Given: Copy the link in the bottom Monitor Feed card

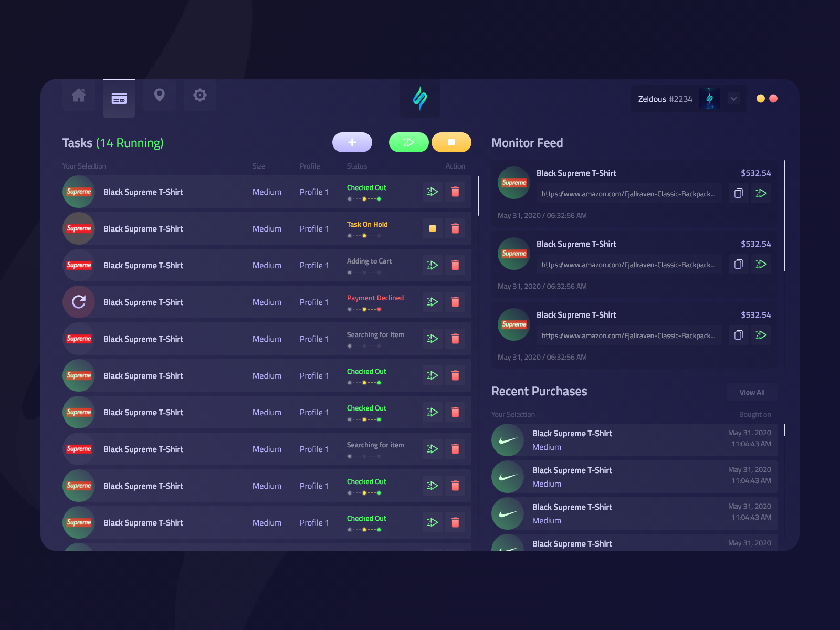Looking at the screenshot, I should point(739,335).
